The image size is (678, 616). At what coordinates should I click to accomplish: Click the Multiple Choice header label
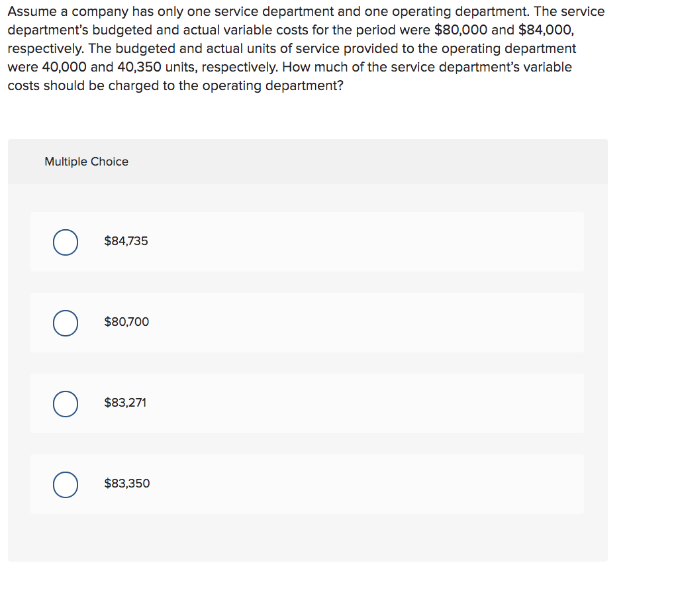coord(86,162)
